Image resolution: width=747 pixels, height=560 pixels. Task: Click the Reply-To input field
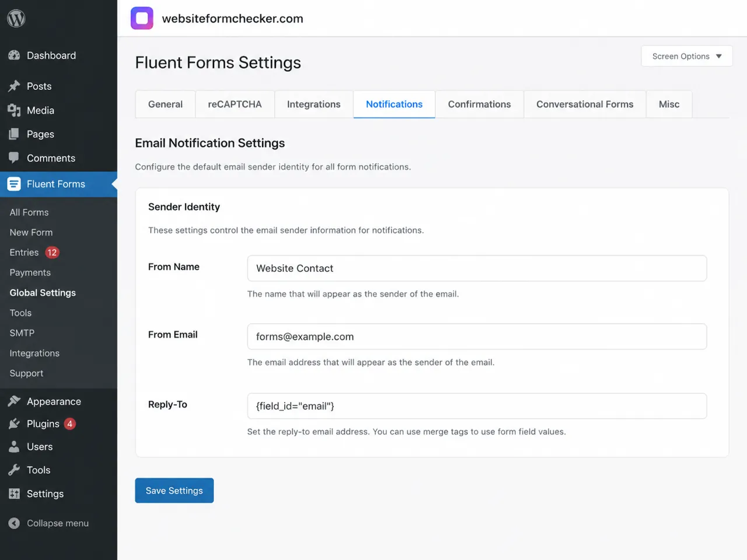477,406
